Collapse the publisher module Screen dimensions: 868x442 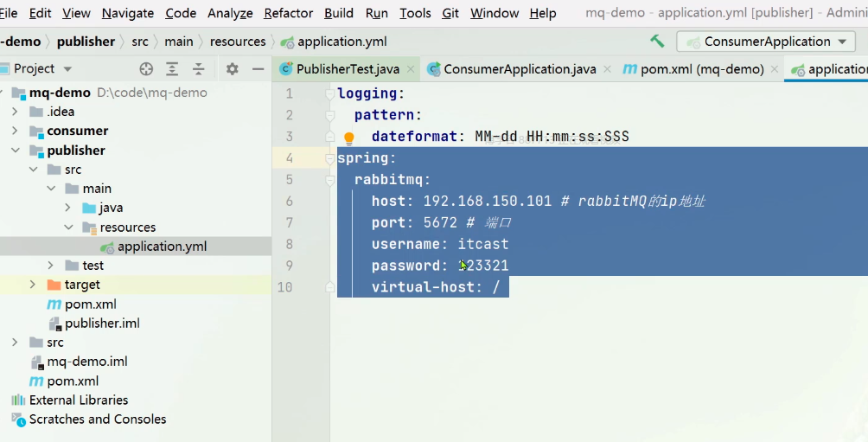click(x=15, y=151)
